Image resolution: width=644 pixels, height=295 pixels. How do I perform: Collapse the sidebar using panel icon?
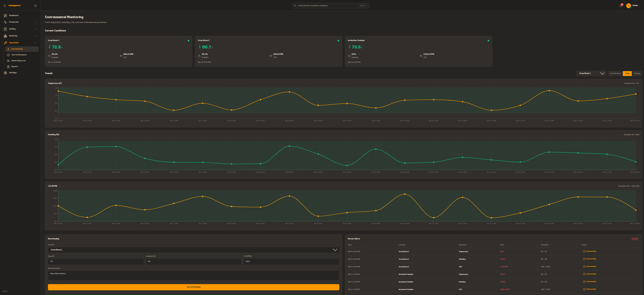[x=36, y=6]
